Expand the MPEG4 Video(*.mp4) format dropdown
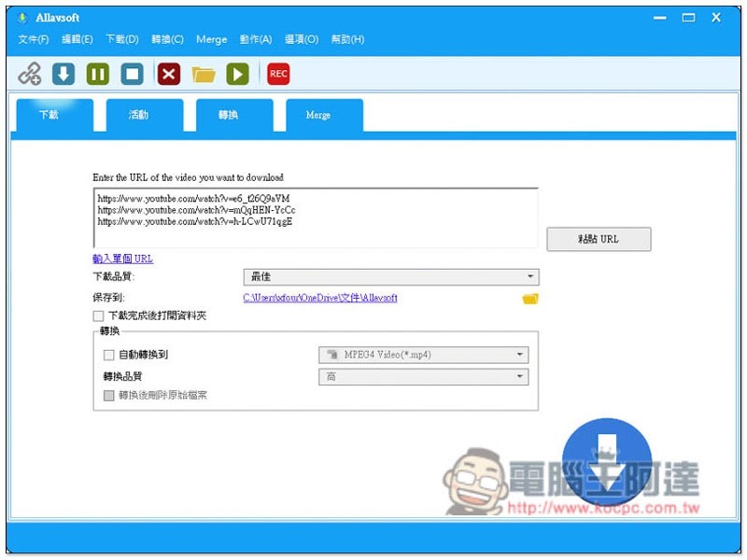747x560 pixels. 424,355
